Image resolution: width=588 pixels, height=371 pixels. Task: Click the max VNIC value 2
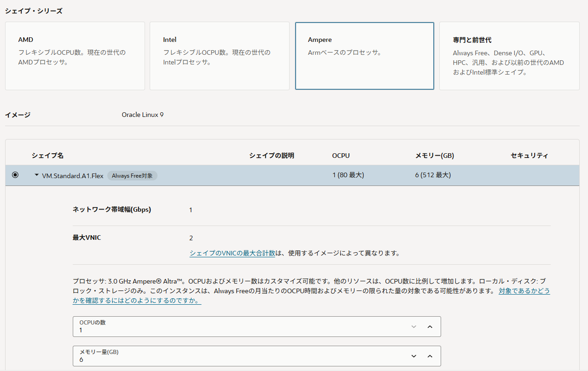(x=191, y=238)
